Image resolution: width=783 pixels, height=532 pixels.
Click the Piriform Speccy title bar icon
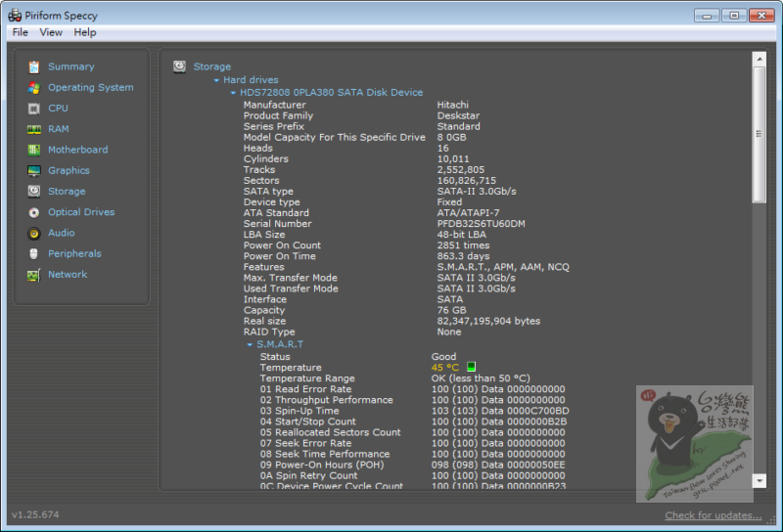coord(15,16)
